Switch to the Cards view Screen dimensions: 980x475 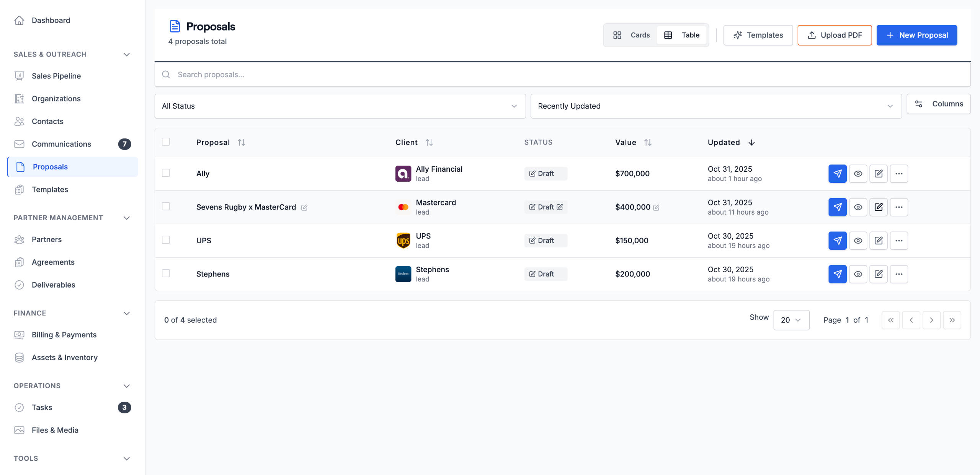[632, 35]
